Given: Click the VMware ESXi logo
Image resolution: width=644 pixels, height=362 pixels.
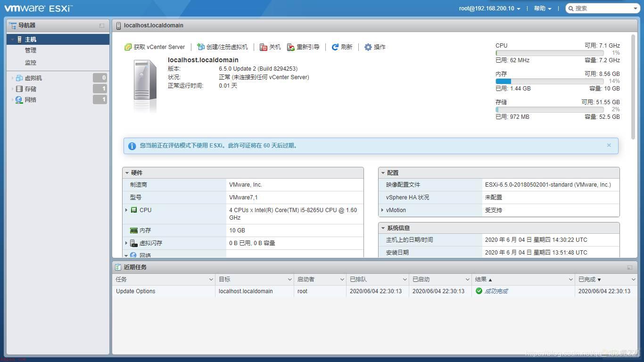Looking at the screenshot, I should click(39, 8).
